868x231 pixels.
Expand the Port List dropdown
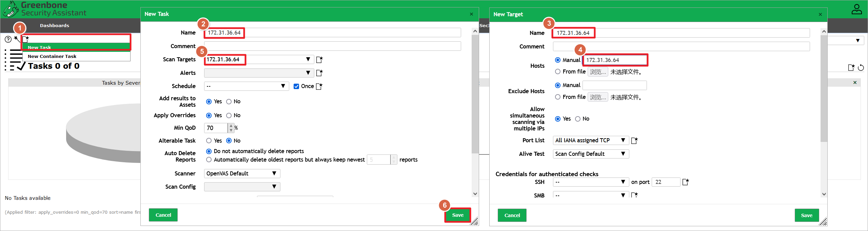click(x=590, y=141)
